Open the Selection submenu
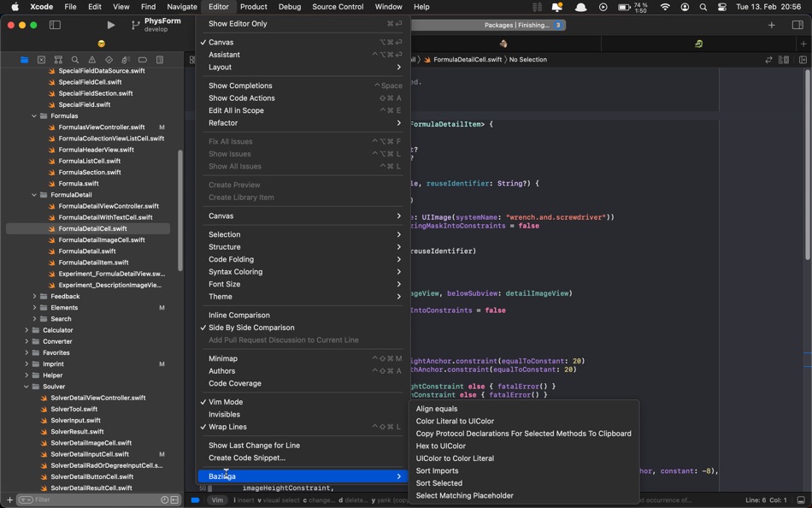 (x=303, y=234)
